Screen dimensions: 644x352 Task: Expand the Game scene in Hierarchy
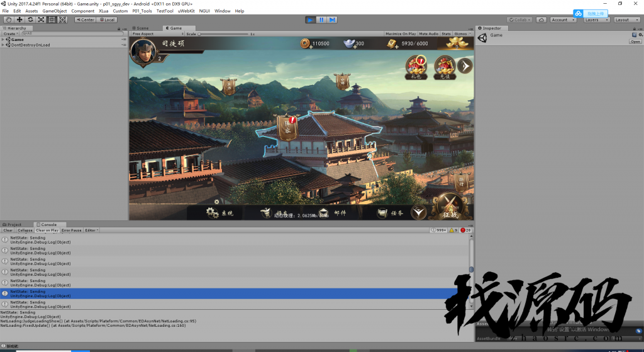(3, 40)
